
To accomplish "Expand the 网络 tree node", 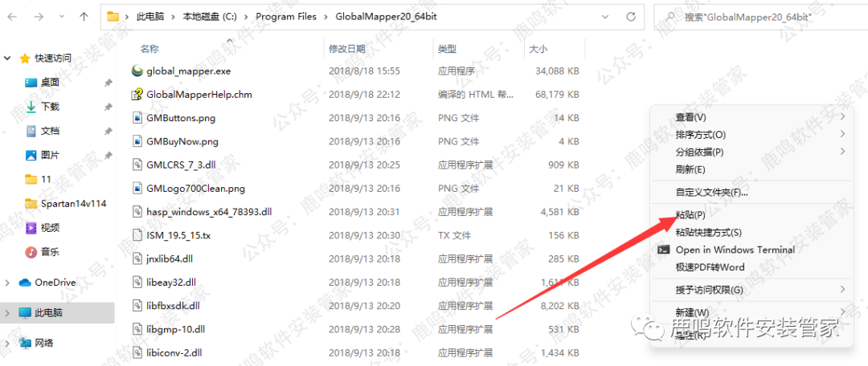I will tap(7, 343).
